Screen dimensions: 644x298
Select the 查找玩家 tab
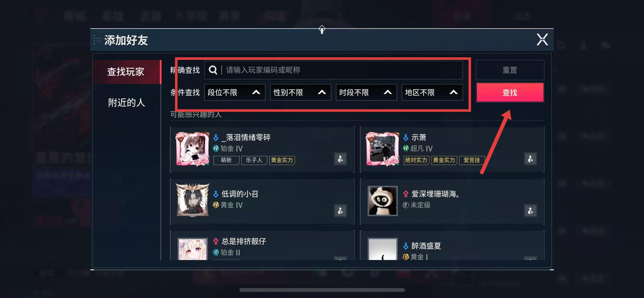126,72
